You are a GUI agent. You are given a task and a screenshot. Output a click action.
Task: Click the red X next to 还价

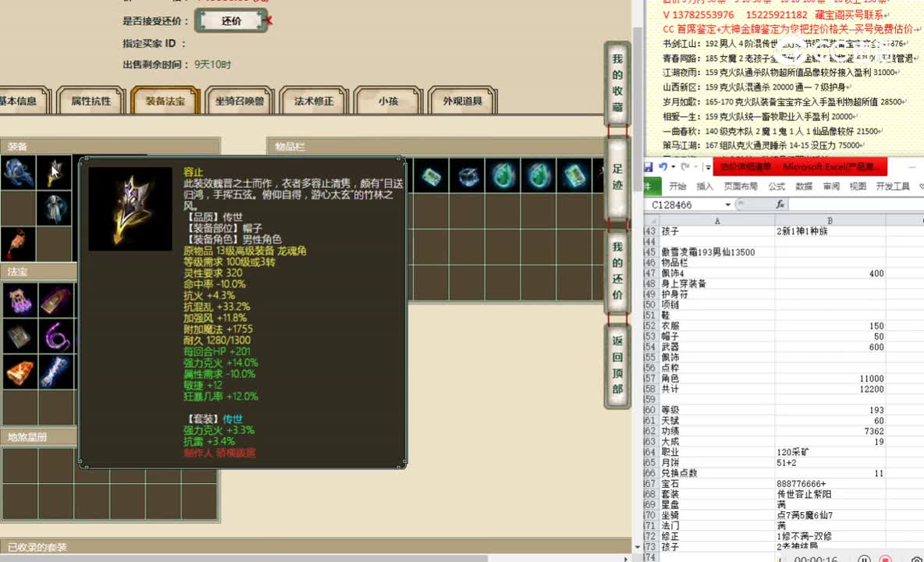[x=268, y=20]
